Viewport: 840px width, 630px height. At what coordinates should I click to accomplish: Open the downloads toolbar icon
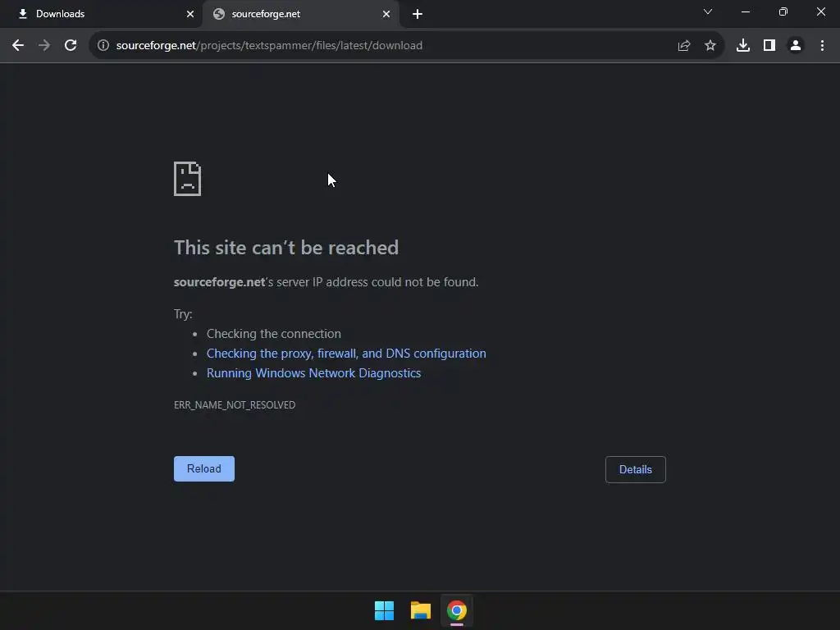click(743, 46)
